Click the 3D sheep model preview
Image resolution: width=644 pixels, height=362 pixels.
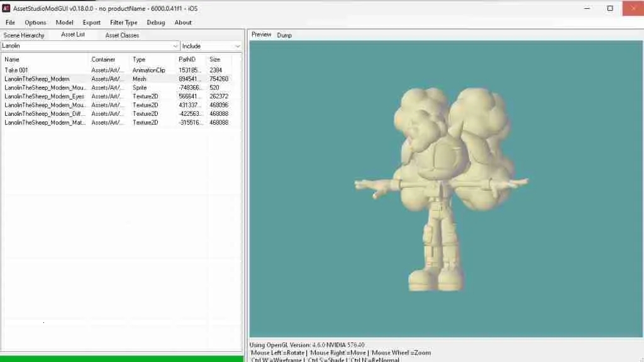[x=441, y=189]
